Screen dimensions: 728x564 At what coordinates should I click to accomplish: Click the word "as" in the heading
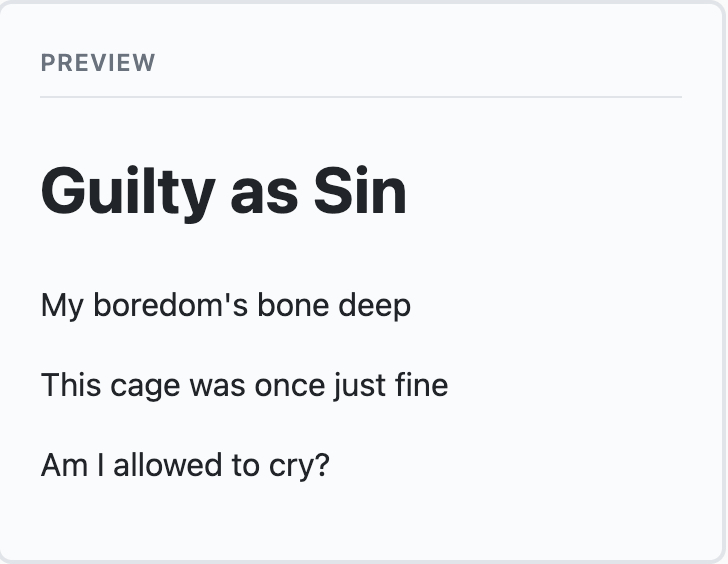pyautogui.click(x=264, y=191)
